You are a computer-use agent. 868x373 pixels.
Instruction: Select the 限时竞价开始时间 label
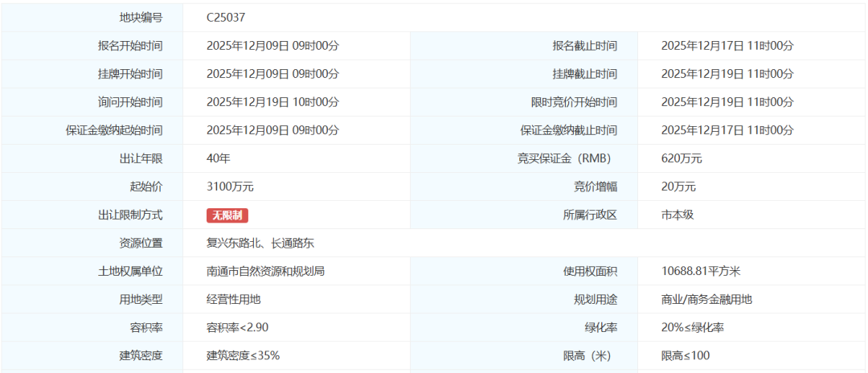coord(568,102)
